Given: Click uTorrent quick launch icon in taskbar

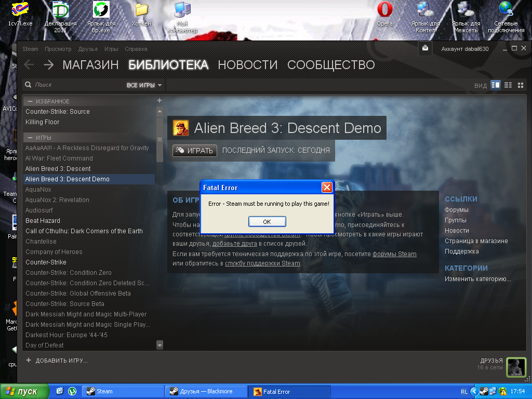Looking at the screenshot, I should tap(72, 391).
